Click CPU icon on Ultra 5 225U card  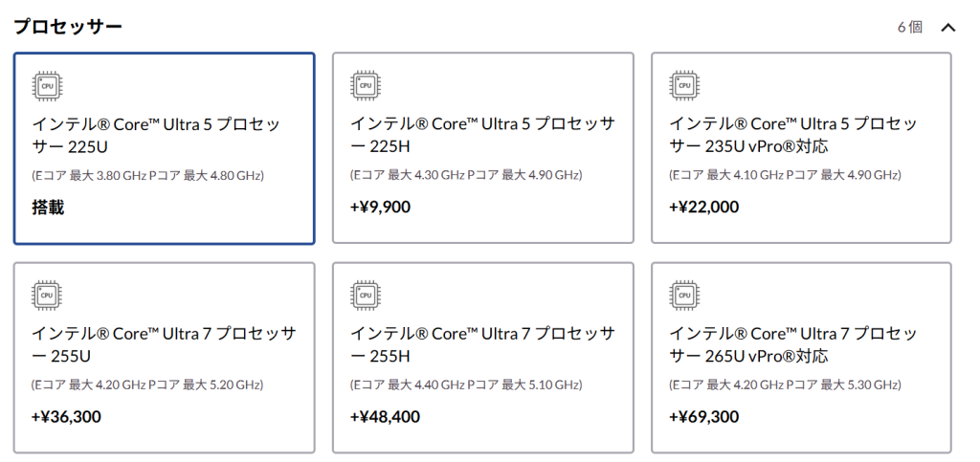tap(48, 86)
